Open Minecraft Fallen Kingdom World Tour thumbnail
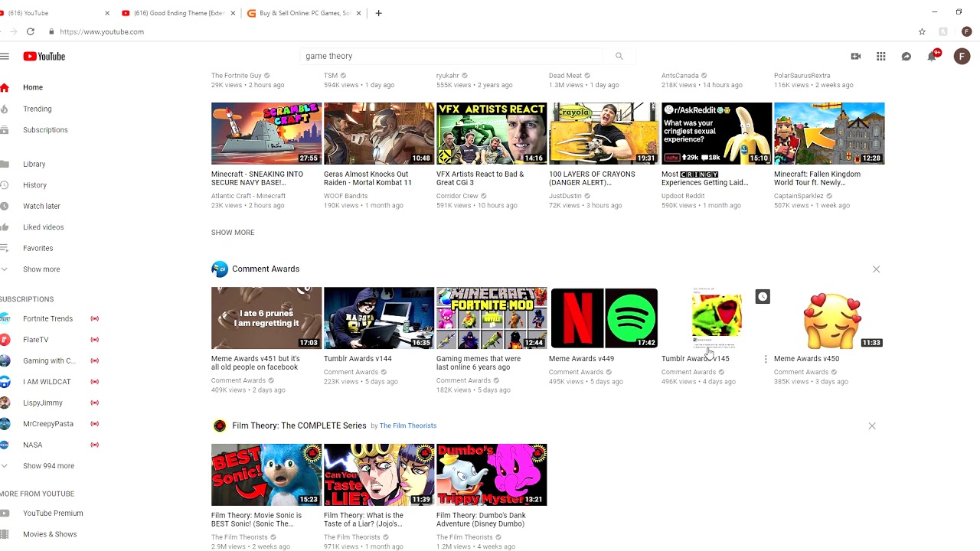 (x=829, y=133)
